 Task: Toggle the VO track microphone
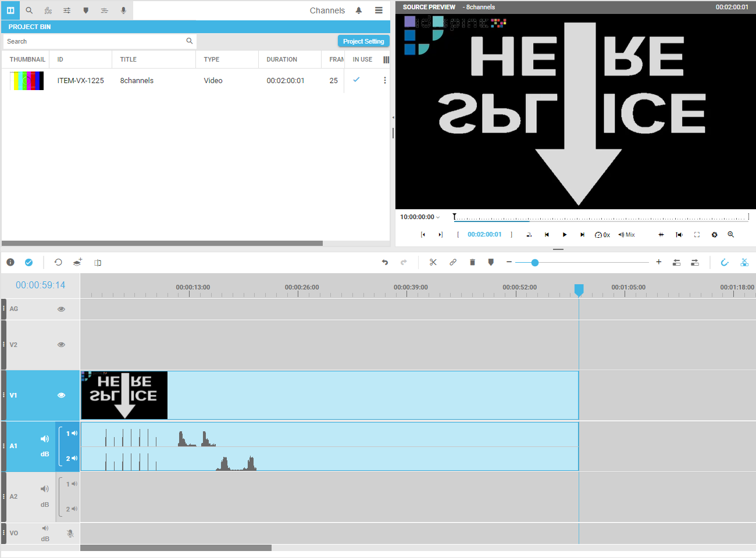pos(70,534)
